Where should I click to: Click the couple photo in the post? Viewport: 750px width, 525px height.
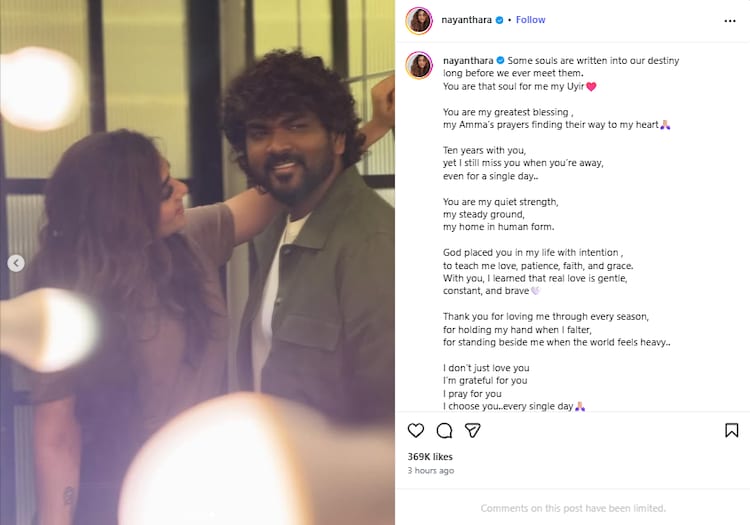click(x=198, y=262)
